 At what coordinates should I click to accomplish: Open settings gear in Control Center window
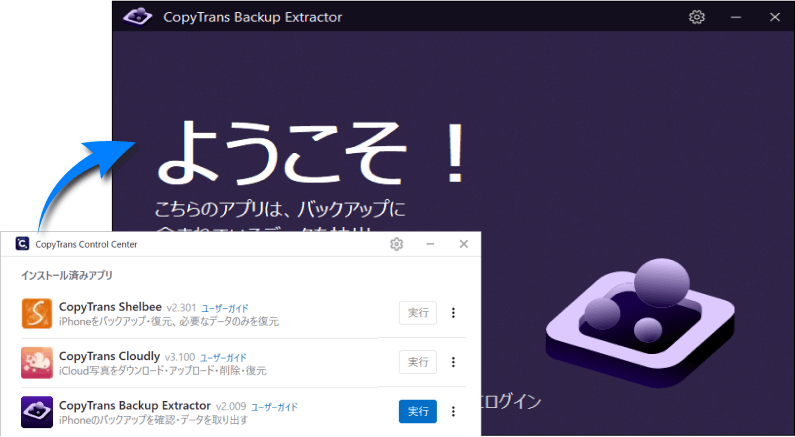coord(396,244)
